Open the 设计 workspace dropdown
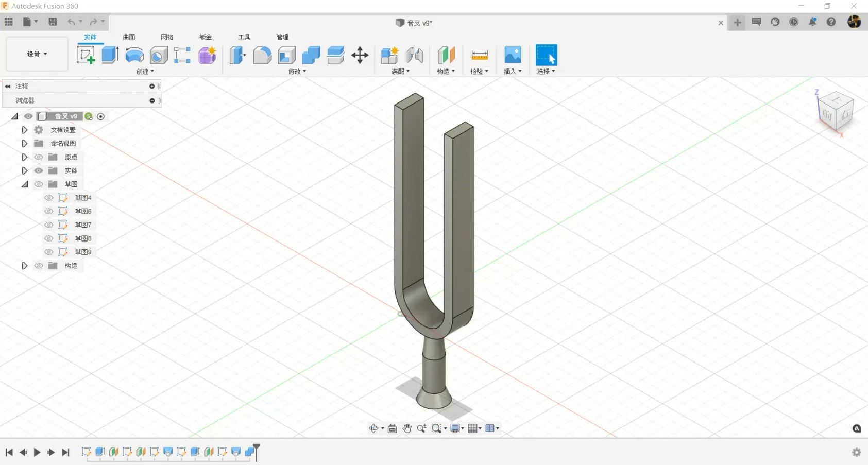Viewport: 868px width, 465px height. [37, 54]
